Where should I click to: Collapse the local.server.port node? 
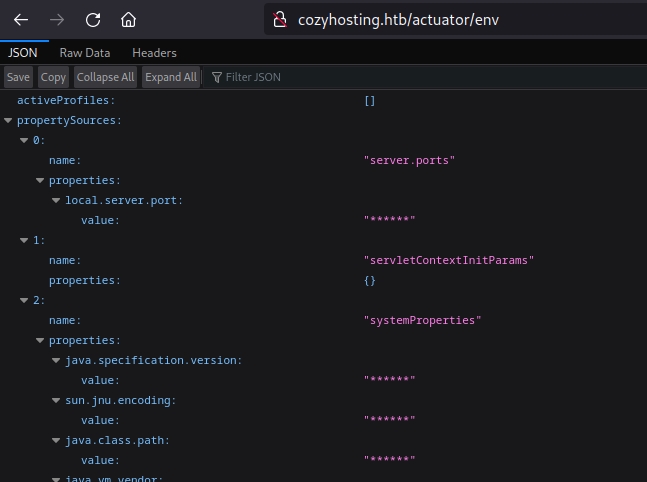click(x=57, y=200)
